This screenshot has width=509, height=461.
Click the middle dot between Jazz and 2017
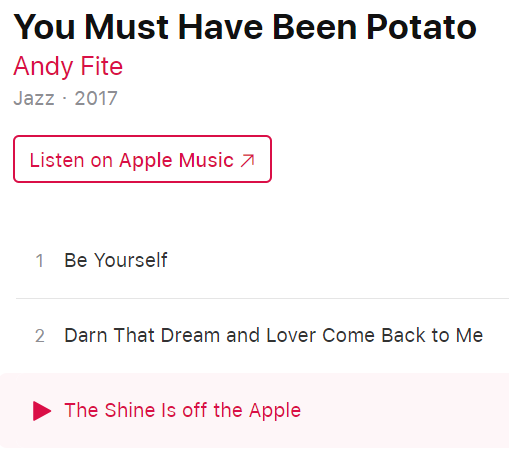[64, 98]
